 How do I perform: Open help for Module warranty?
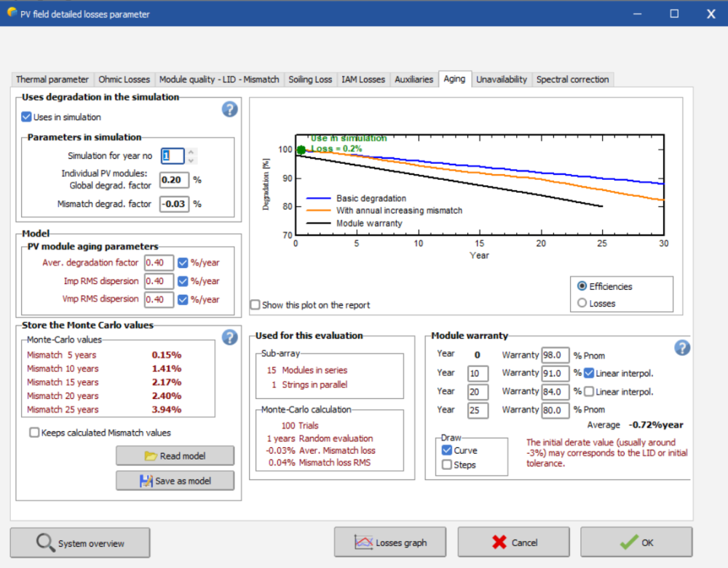(x=682, y=347)
